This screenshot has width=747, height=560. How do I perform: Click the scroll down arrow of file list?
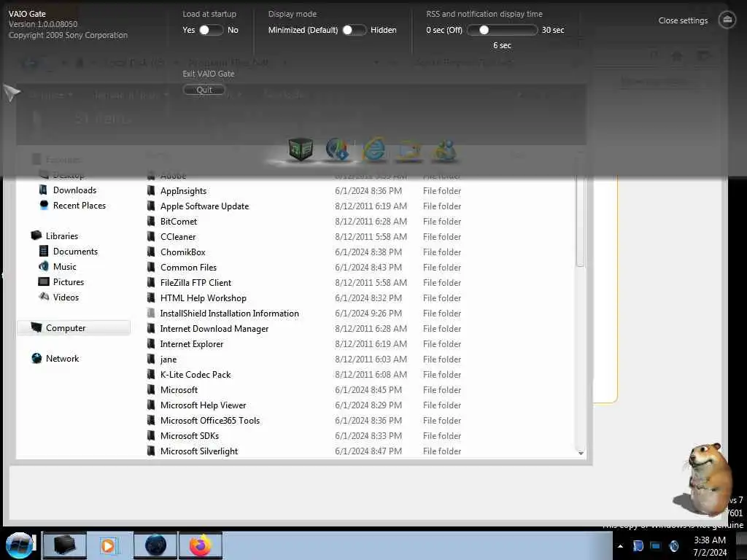(580, 453)
